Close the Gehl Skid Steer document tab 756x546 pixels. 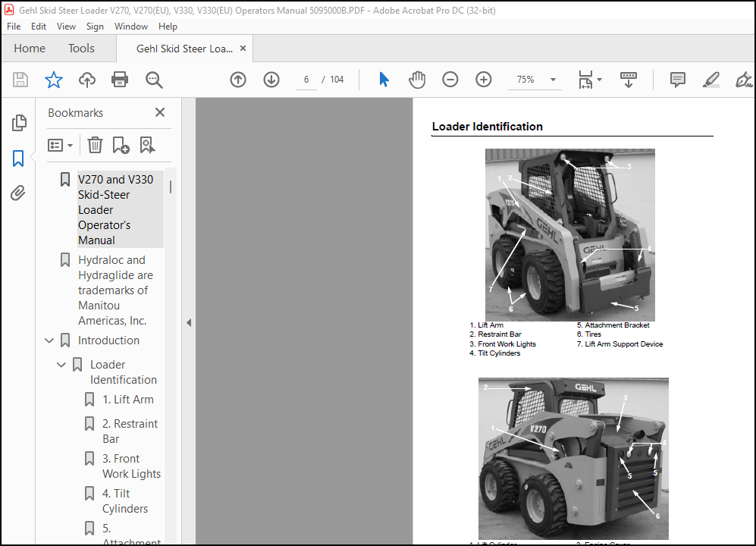(243, 49)
